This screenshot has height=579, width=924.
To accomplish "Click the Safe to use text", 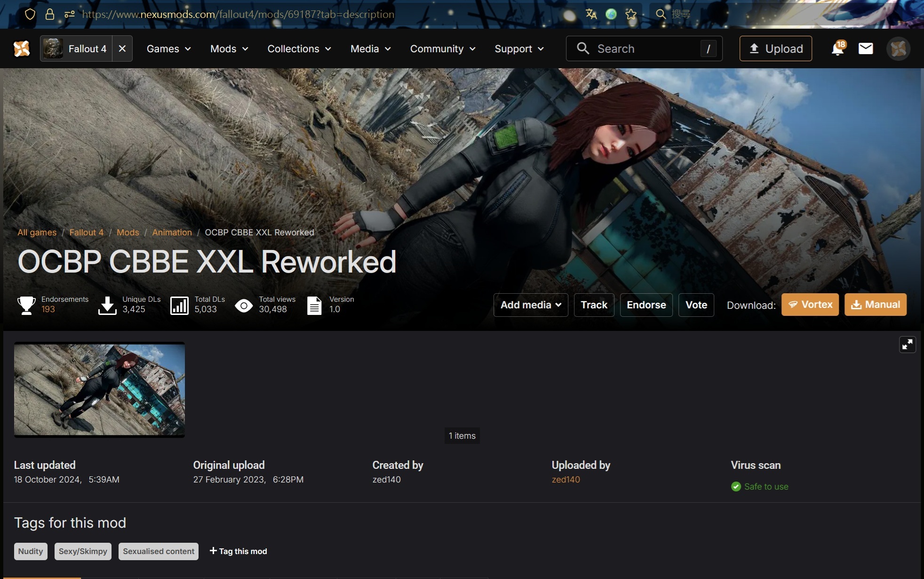I will [766, 487].
